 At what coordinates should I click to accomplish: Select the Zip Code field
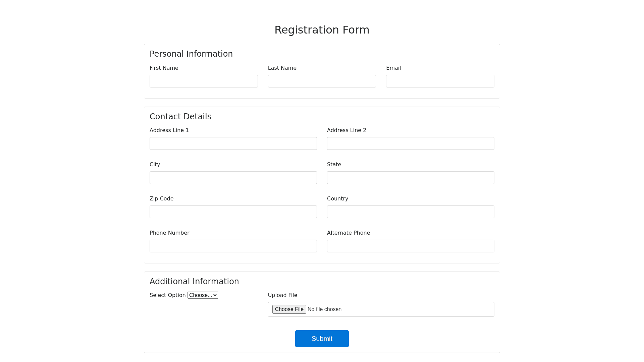click(x=233, y=212)
